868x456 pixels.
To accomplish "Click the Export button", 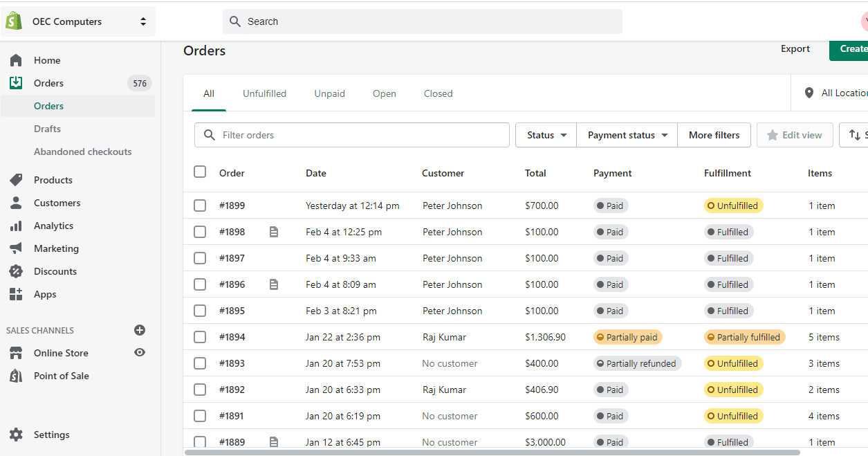I will [795, 49].
